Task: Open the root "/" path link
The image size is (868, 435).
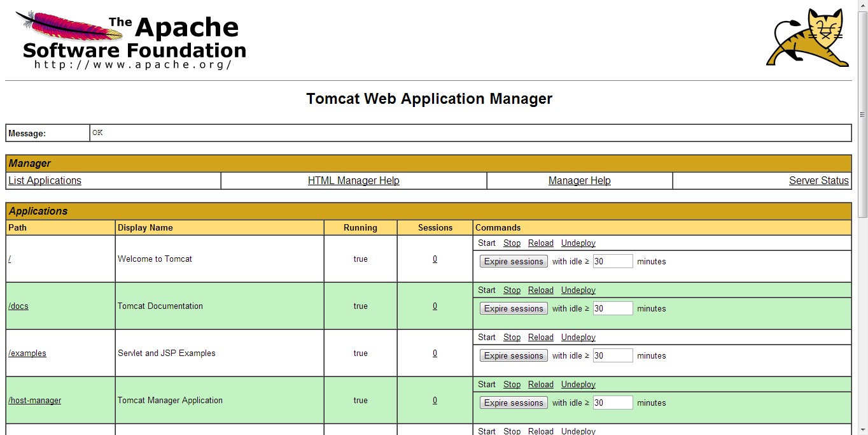Action: point(10,259)
